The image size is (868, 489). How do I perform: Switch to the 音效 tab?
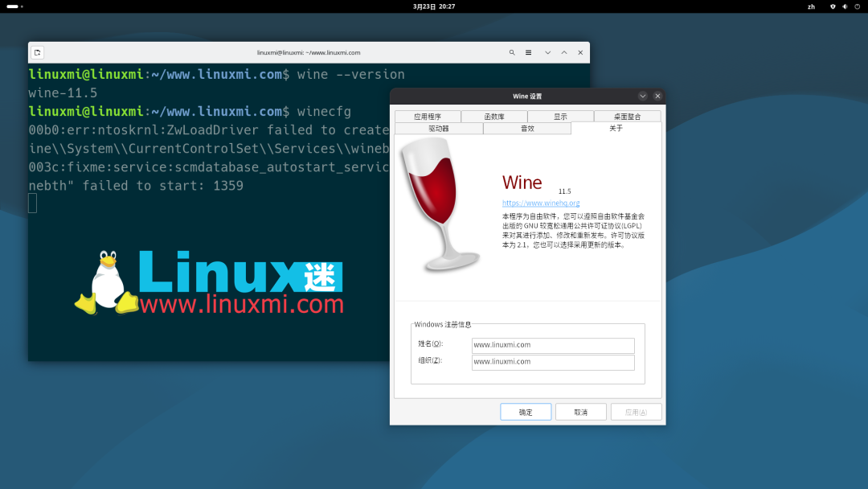(527, 127)
